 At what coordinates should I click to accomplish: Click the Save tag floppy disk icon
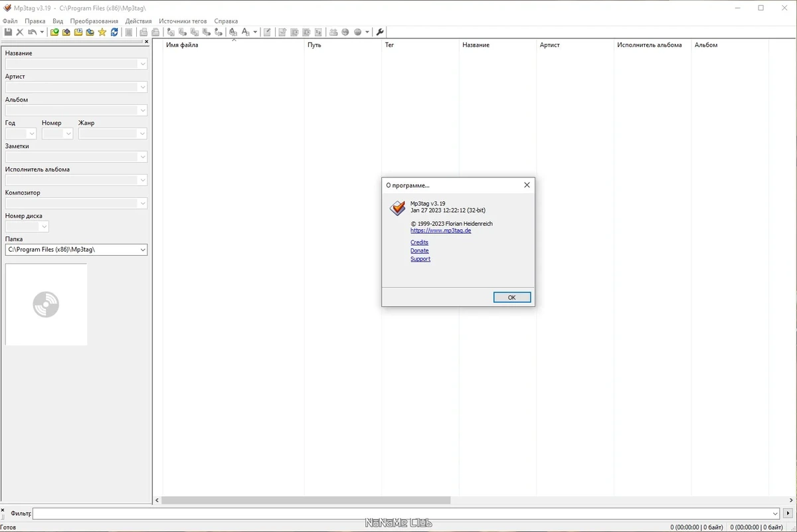click(8, 32)
